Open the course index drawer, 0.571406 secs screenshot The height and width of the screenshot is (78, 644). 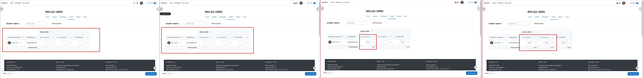pyautogui.click(x=1, y=9)
